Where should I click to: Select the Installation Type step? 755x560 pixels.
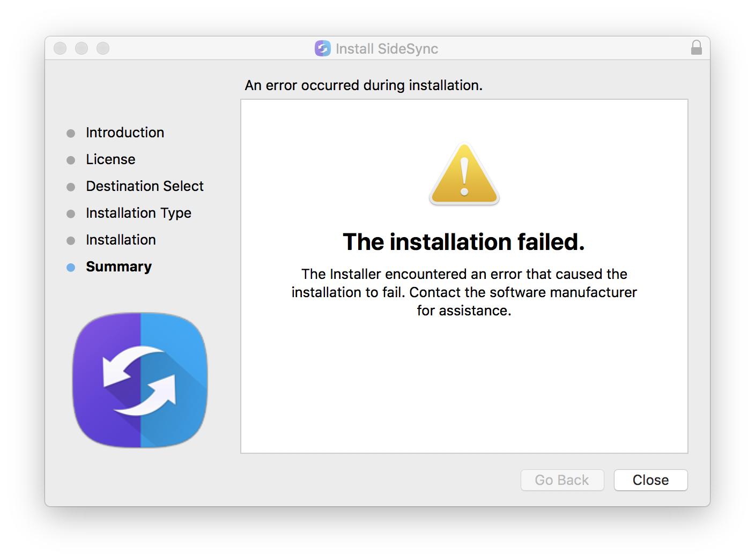tap(138, 213)
